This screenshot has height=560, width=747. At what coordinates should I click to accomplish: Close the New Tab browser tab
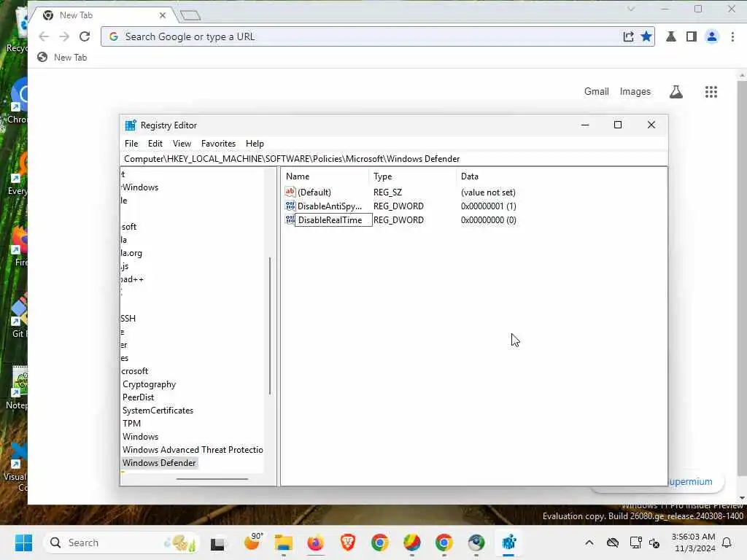point(163,15)
